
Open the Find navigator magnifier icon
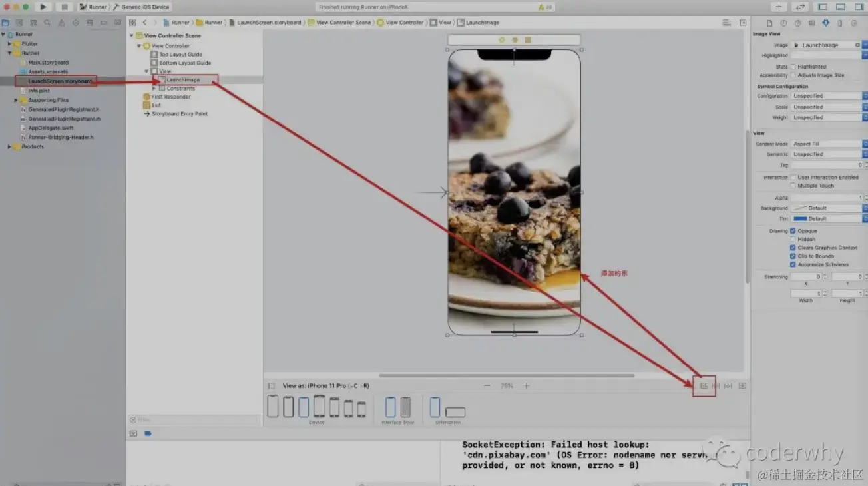coord(47,23)
